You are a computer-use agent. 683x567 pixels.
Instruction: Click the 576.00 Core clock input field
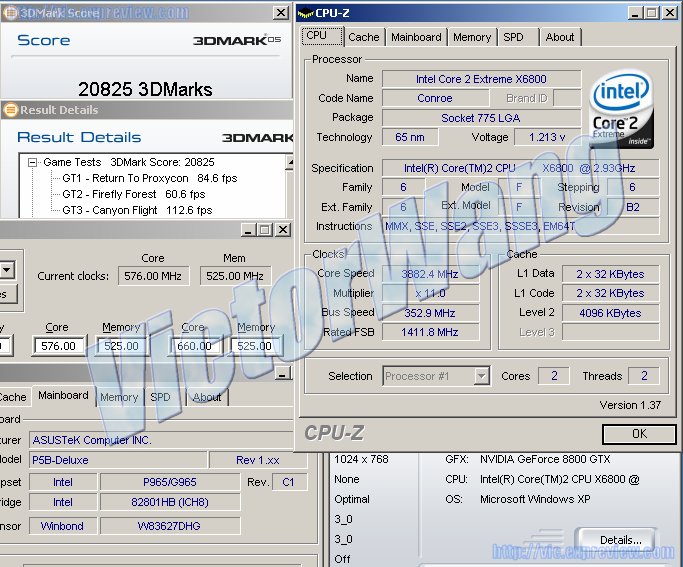click(59, 346)
